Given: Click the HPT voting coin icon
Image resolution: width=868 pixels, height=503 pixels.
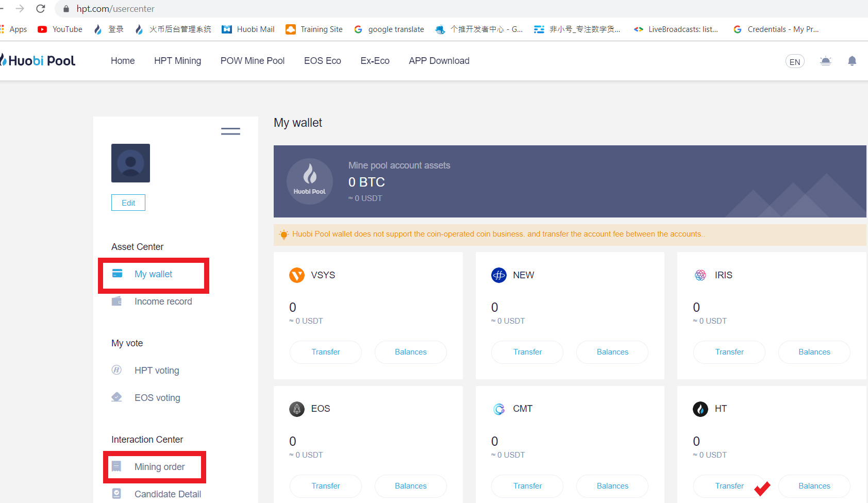Looking at the screenshot, I should coord(116,370).
